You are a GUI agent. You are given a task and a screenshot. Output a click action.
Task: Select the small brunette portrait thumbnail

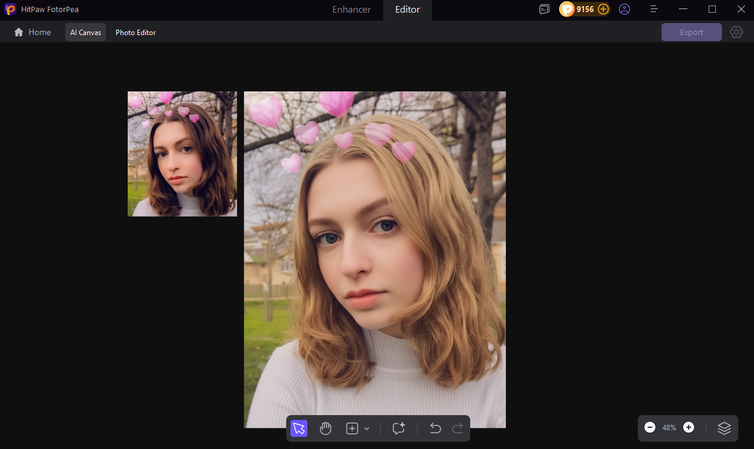tap(182, 154)
